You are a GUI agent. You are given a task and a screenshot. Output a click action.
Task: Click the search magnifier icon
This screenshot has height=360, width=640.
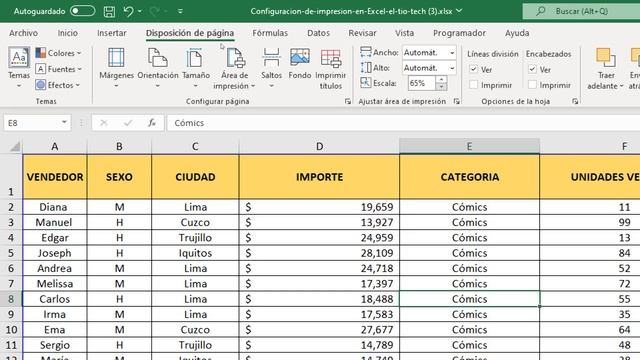click(x=540, y=11)
